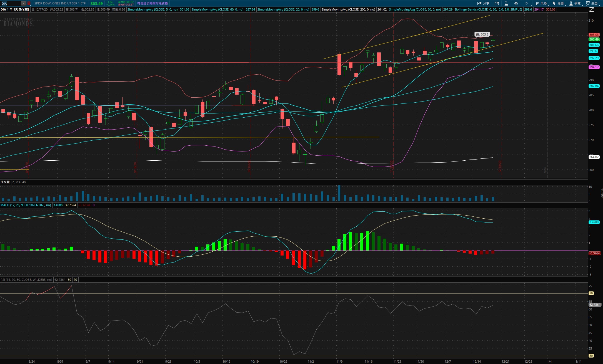Click MACD diff value -0.37644
This screenshot has height=364, width=603.
(x=84, y=205)
